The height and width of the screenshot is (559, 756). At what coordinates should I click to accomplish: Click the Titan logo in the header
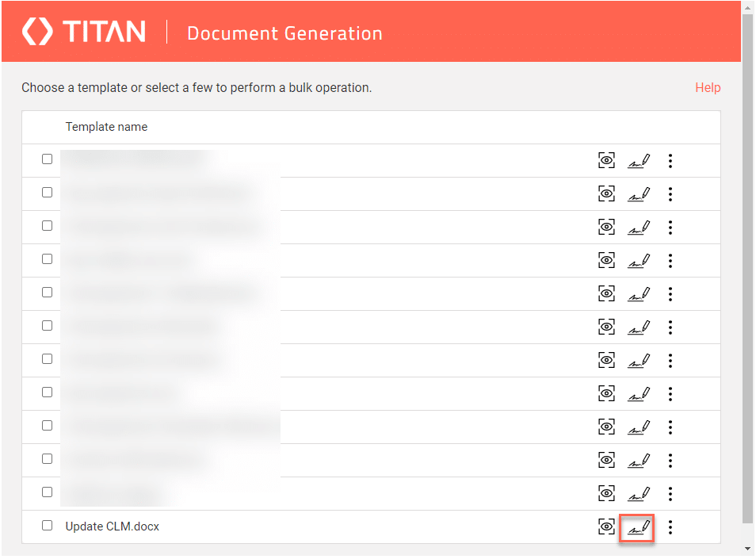pos(84,32)
